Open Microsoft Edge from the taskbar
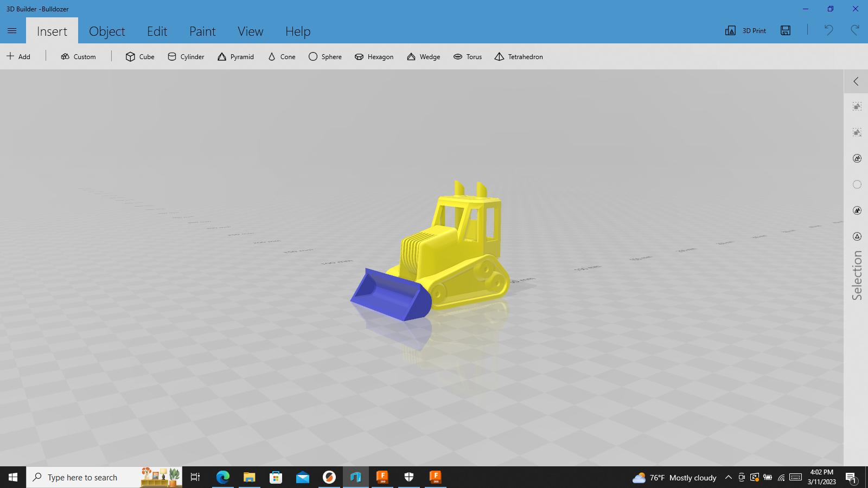Image resolution: width=868 pixels, height=488 pixels. (x=223, y=477)
